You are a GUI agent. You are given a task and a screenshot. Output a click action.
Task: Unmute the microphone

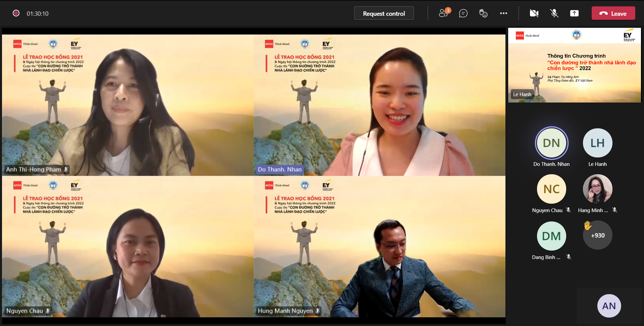[x=554, y=13]
